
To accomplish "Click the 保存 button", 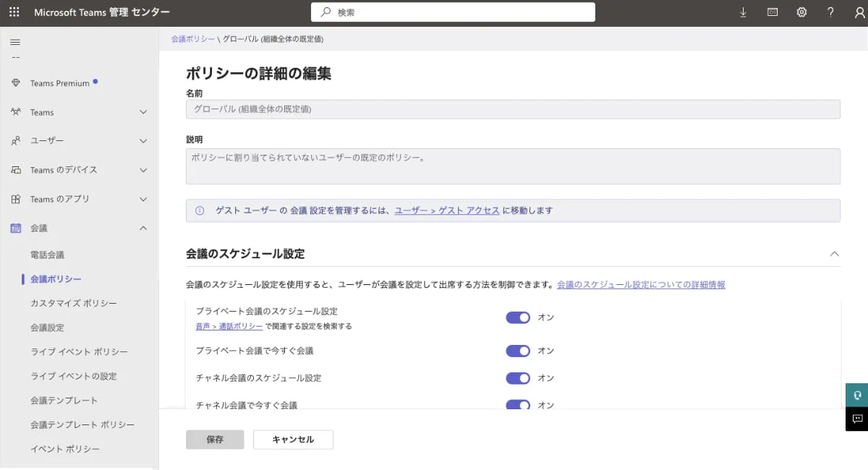I will [x=215, y=439].
